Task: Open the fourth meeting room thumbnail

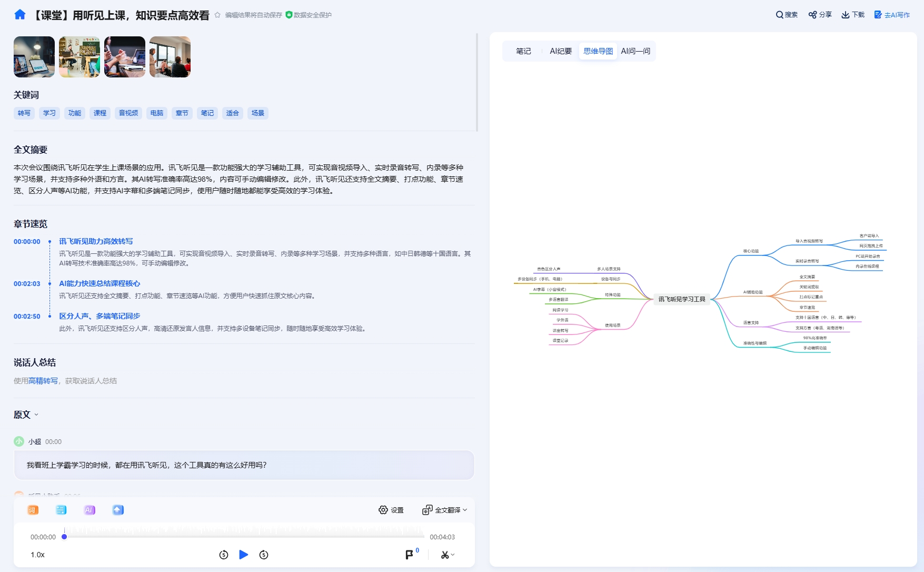Action: click(170, 57)
